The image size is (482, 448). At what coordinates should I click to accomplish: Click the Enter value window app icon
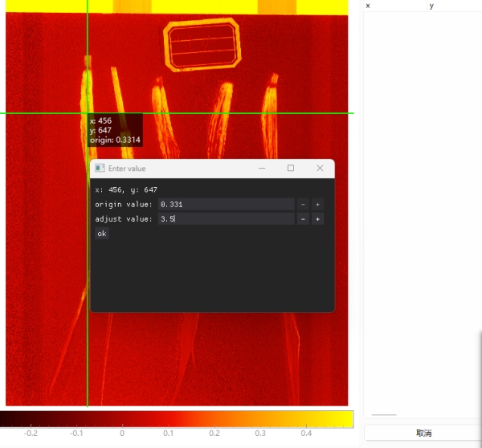pos(100,169)
